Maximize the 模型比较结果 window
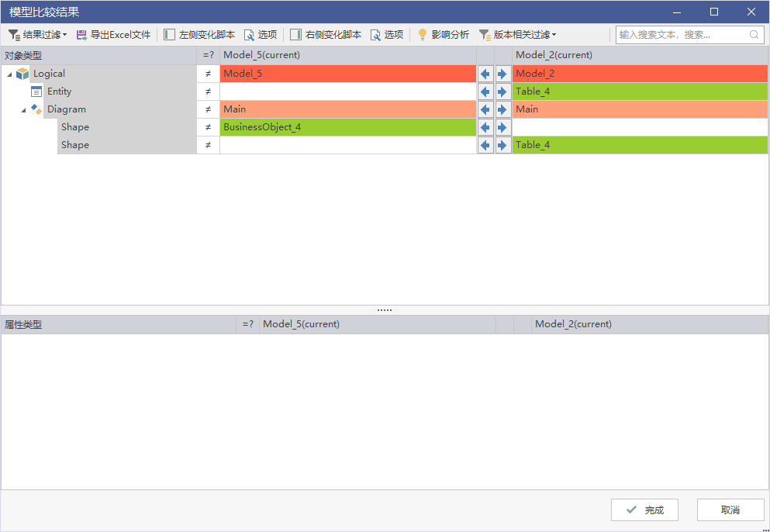 click(714, 12)
